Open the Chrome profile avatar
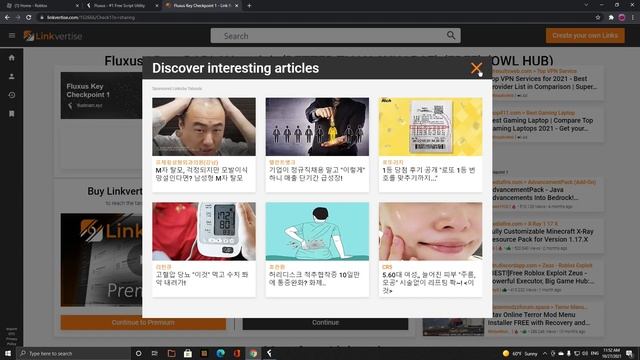Screen dimensions: 640x360 (622, 18)
